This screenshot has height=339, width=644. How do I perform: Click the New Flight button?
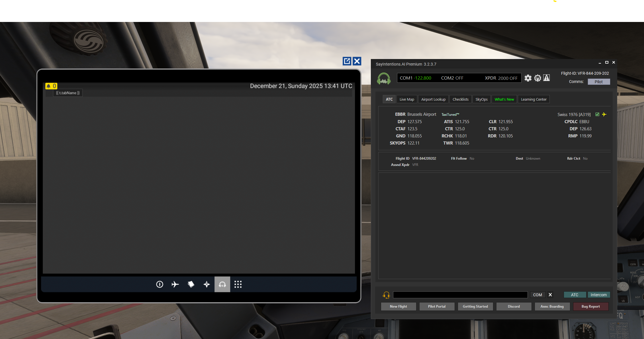click(x=398, y=306)
